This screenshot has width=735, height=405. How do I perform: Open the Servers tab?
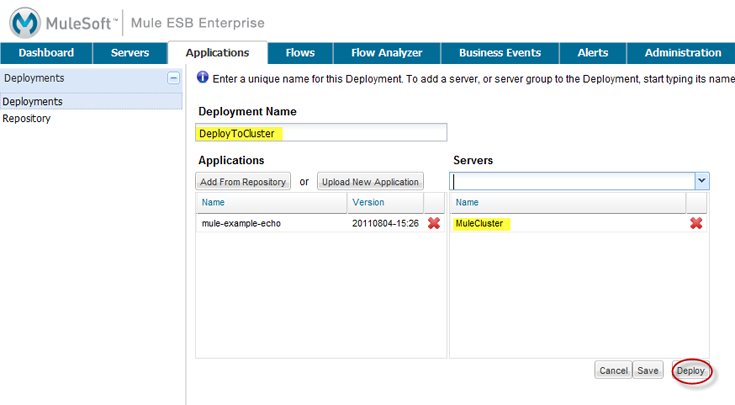point(129,53)
